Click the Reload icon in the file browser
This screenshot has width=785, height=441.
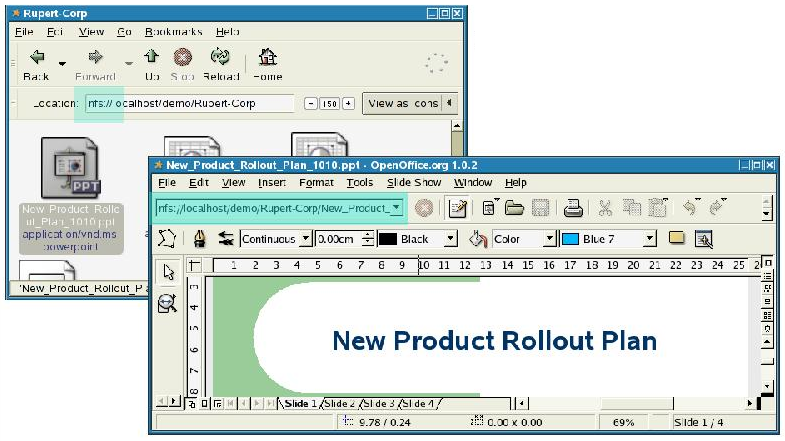(220, 57)
